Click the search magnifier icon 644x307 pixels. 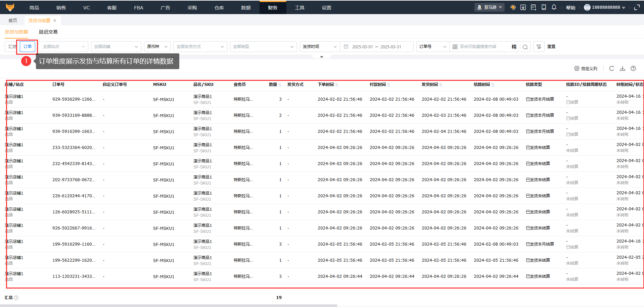525,47
